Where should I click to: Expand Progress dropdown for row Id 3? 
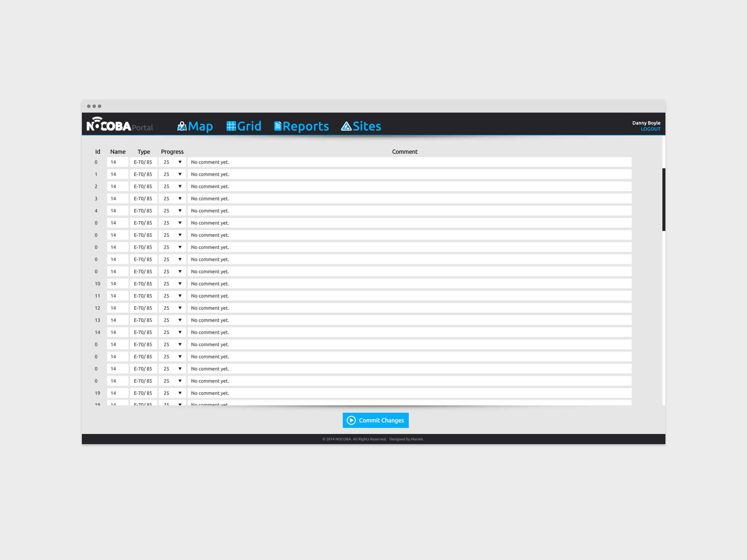[180, 199]
